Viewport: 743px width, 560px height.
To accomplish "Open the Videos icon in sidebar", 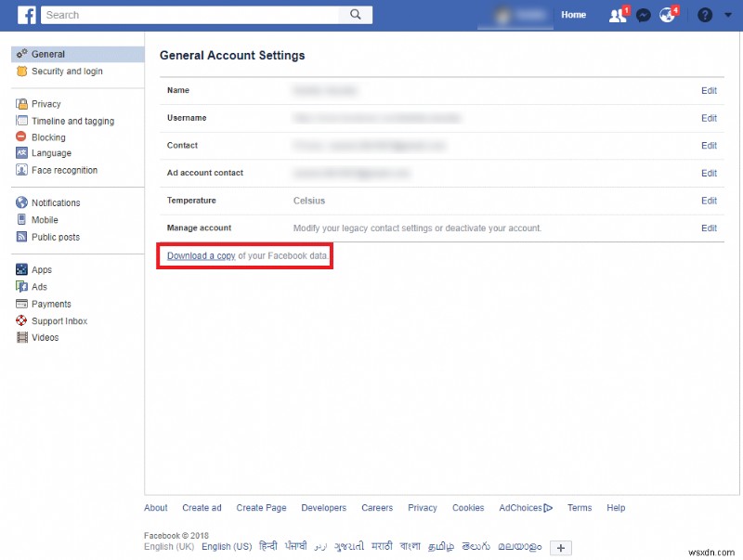I will click(22, 337).
